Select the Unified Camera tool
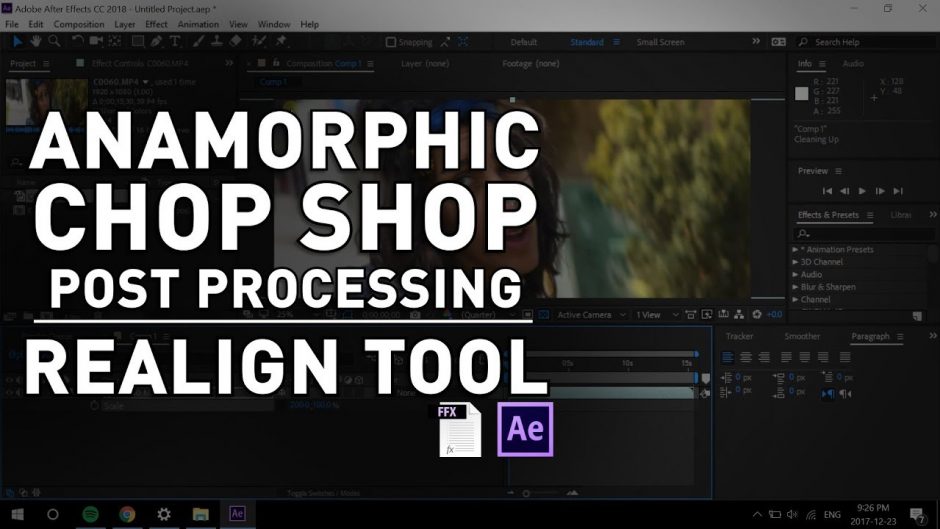The width and height of the screenshot is (940, 529). click(x=96, y=41)
